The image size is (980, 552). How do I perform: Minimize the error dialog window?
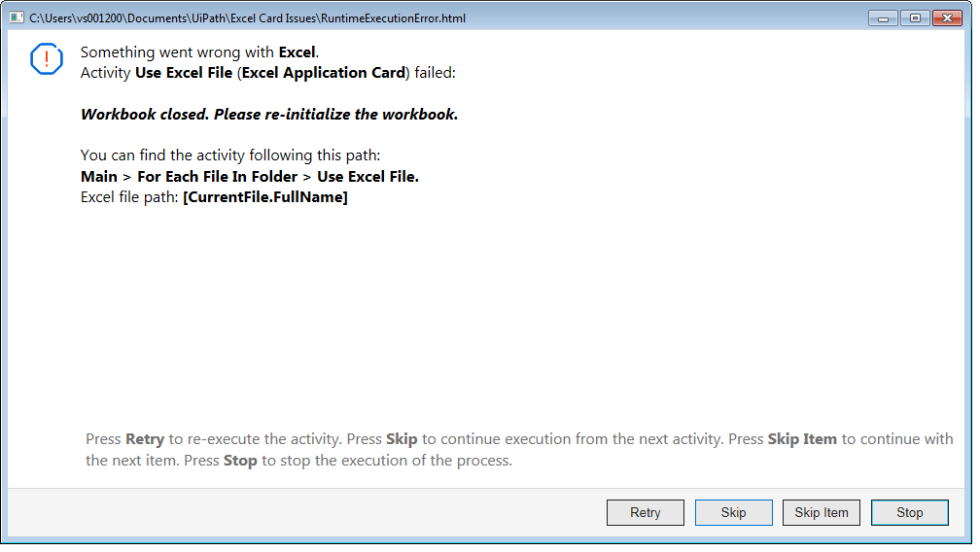click(x=883, y=17)
